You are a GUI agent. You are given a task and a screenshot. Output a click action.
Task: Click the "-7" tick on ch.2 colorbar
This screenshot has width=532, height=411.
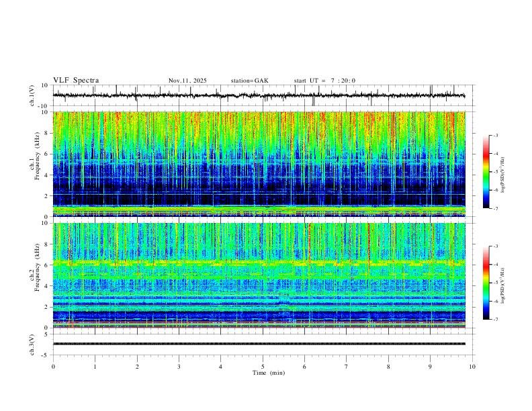[495, 319]
